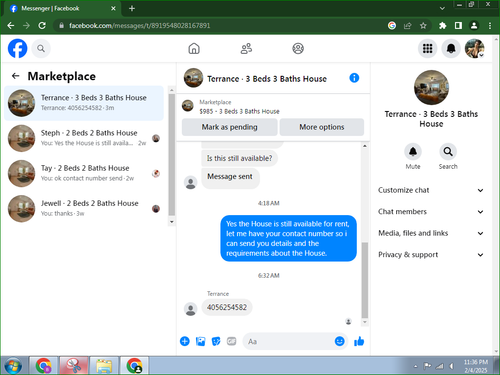Click the Google icon in address bar
The image size is (500, 375).
392,25
